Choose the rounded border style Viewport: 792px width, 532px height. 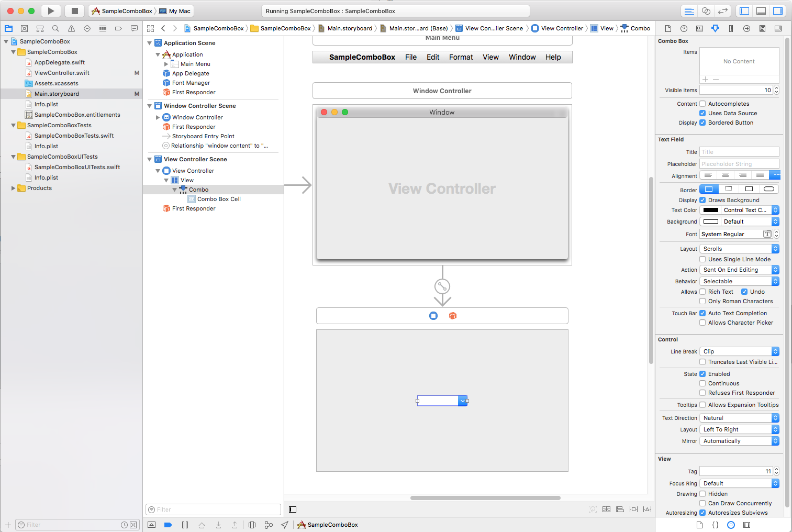coord(769,189)
